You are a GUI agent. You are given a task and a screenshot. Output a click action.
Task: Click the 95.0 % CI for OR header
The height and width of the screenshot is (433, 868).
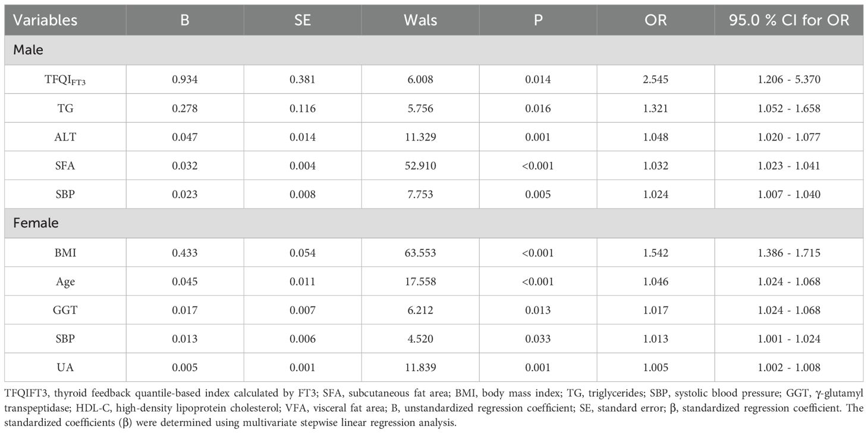(x=789, y=20)
